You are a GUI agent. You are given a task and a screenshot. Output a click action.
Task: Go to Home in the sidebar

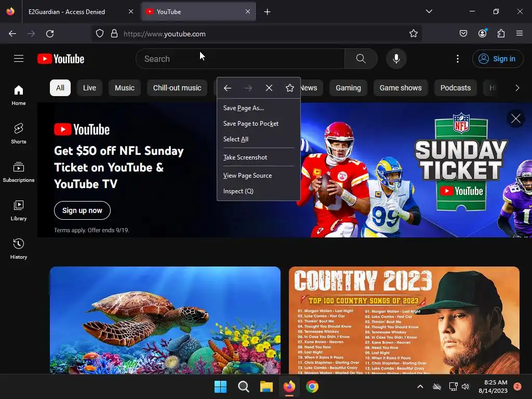19,96
